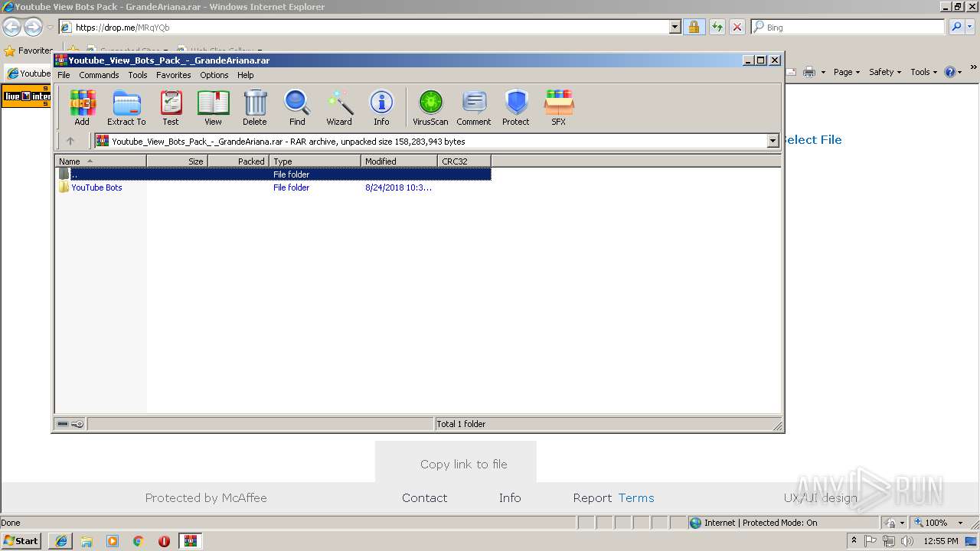Click the Bing search box
Screen dimensions: 980x551
coord(848,28)
